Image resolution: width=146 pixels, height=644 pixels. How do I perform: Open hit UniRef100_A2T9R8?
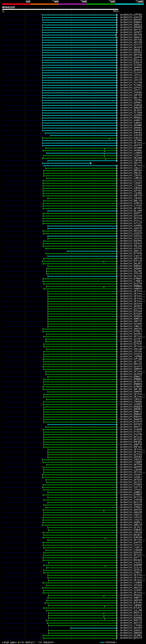click(131, 140)
